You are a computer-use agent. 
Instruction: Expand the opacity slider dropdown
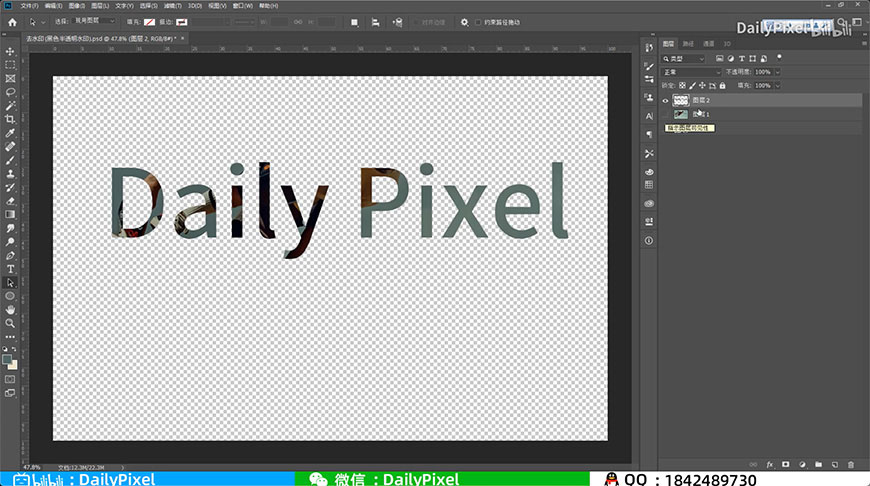coord(777,72)
